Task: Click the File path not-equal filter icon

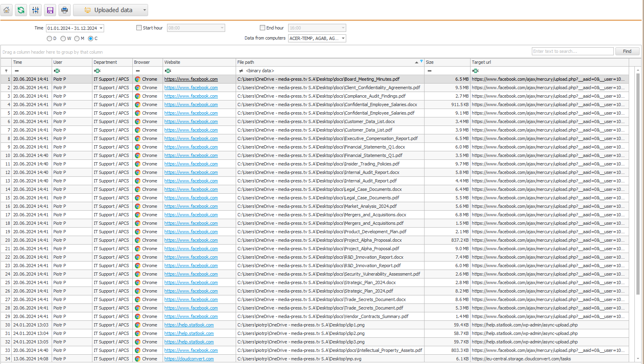Action: 241,71
